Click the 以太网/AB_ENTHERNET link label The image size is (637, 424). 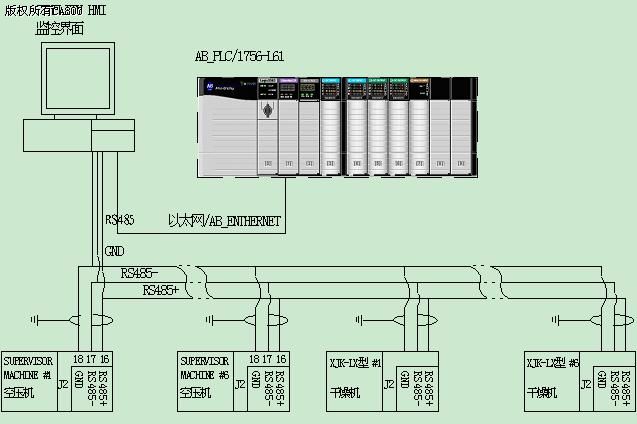point(224,220)
